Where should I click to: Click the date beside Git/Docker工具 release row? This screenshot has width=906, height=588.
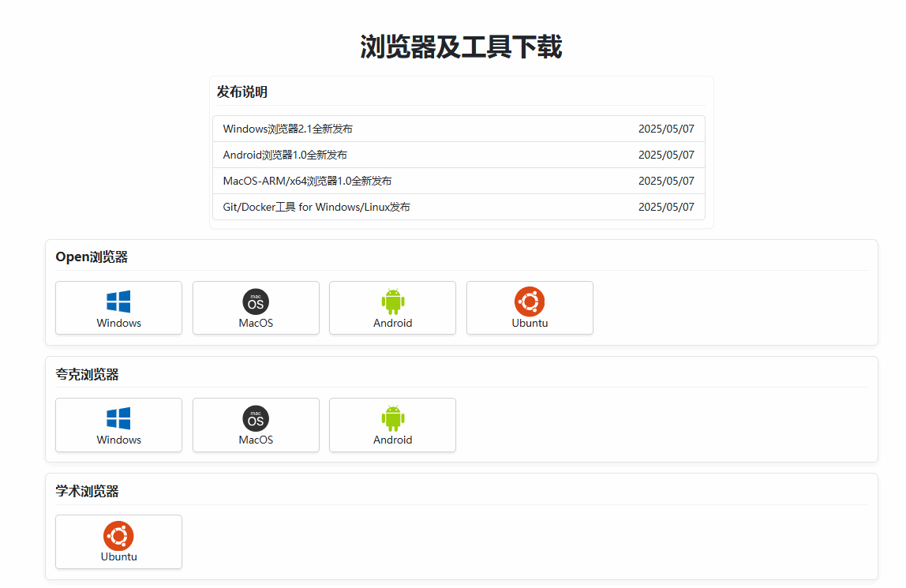pyautogui.click(x=666, y=207)
